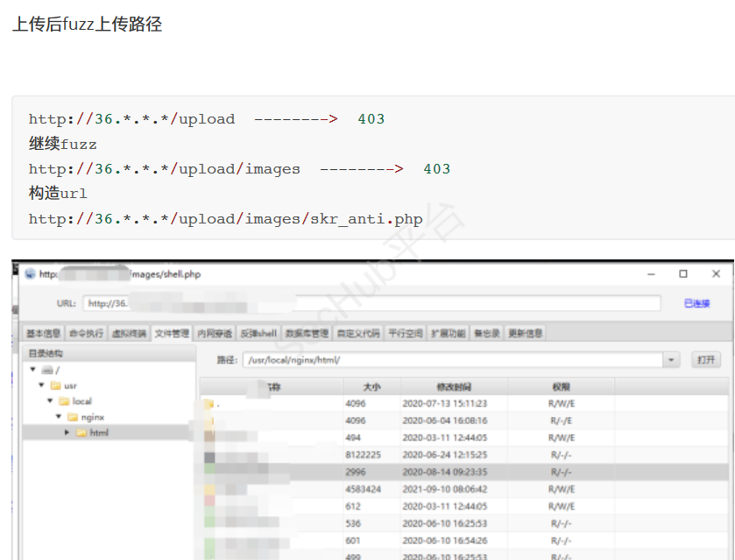Click folder icon of the '.' directory row
Screen dimensions: 735x560
[x=208, y=404]
